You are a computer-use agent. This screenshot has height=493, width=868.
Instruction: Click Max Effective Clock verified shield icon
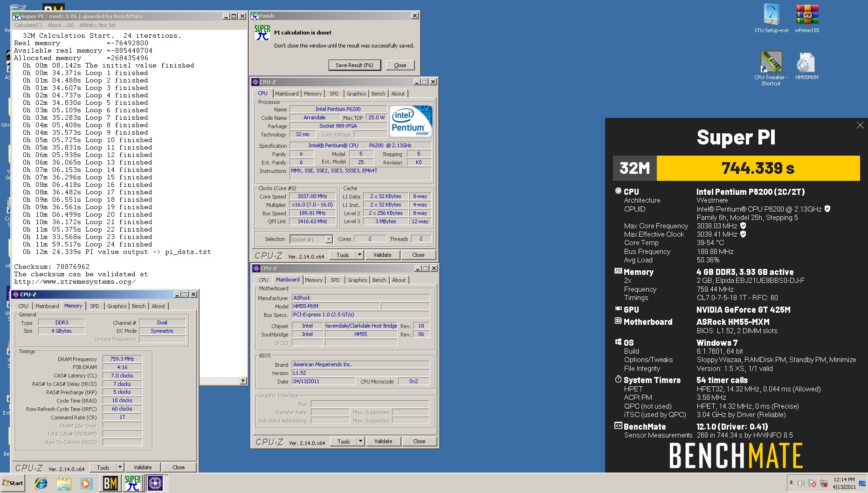click(743, 234)
